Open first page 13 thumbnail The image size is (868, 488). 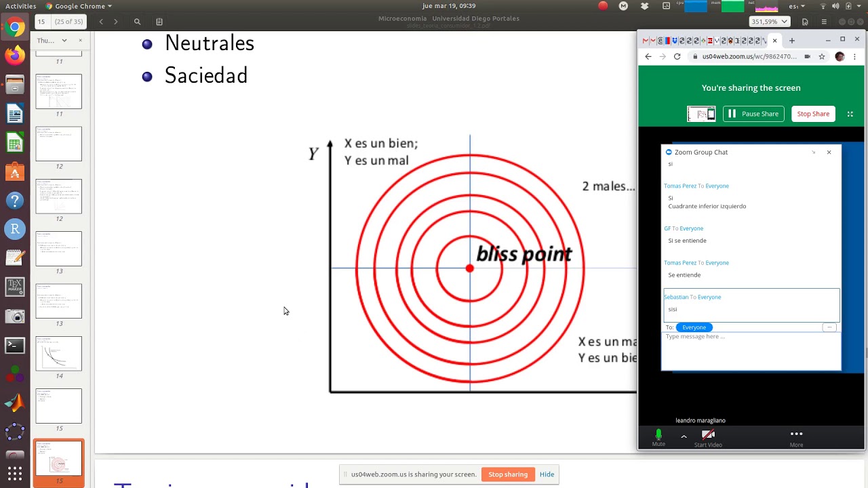(59, 249)
